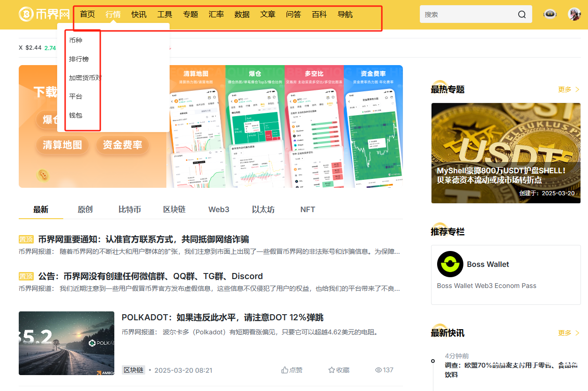Click the Boss Wallet logo icon

[450, 264]
